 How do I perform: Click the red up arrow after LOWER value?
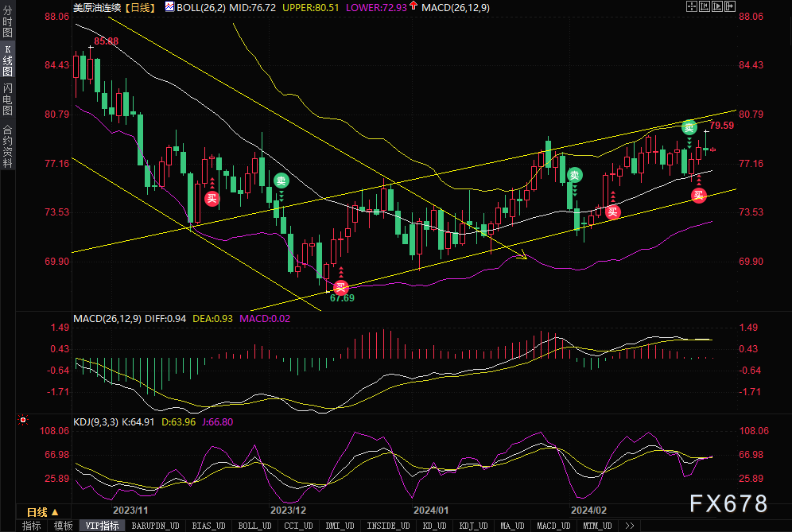tap(413, 6)
